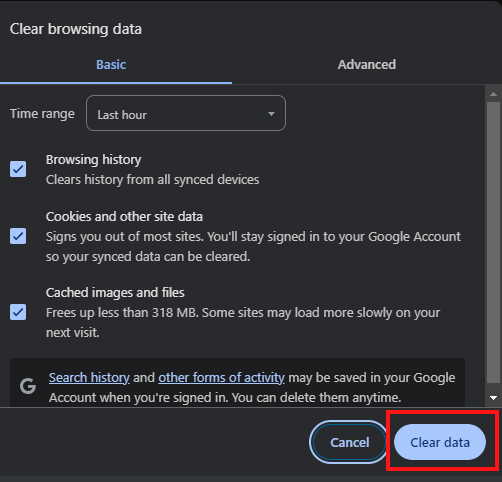The width and height of the screenshot is (502, 482).
Task: Click the Time range label
Action: pos(42,114)
